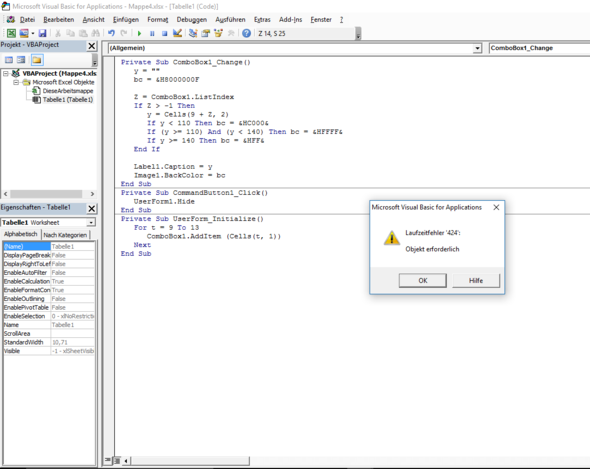Click the Projekt panel horizontal scrollbar

click(46, 194)
